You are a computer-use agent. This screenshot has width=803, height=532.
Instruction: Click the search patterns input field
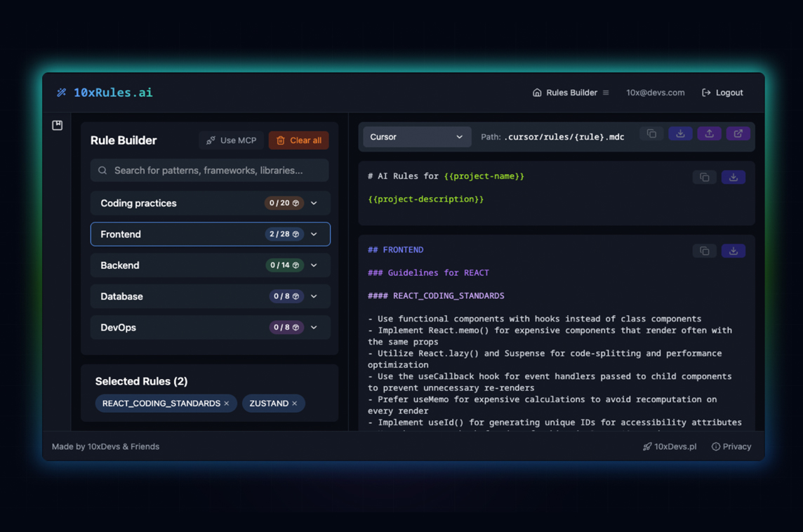(210, 171)
